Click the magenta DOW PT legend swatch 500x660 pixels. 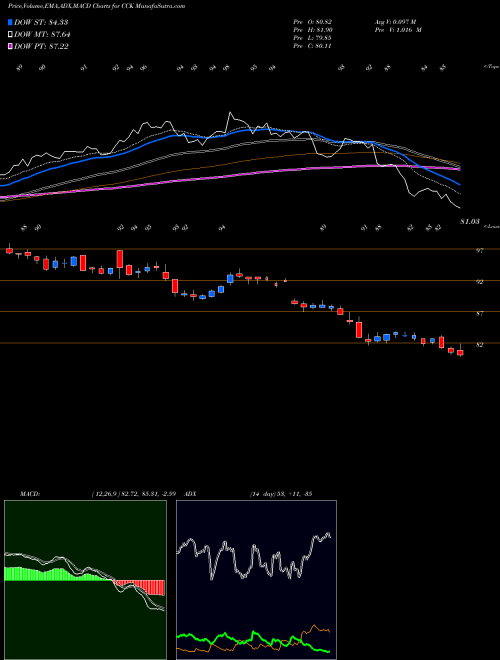(10, 46)
